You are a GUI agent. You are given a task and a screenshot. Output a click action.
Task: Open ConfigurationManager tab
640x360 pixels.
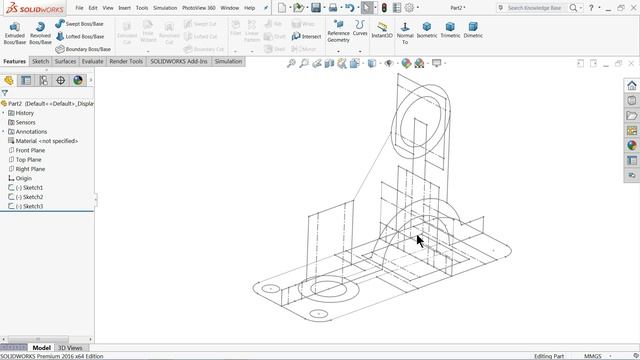click(43, 80)
